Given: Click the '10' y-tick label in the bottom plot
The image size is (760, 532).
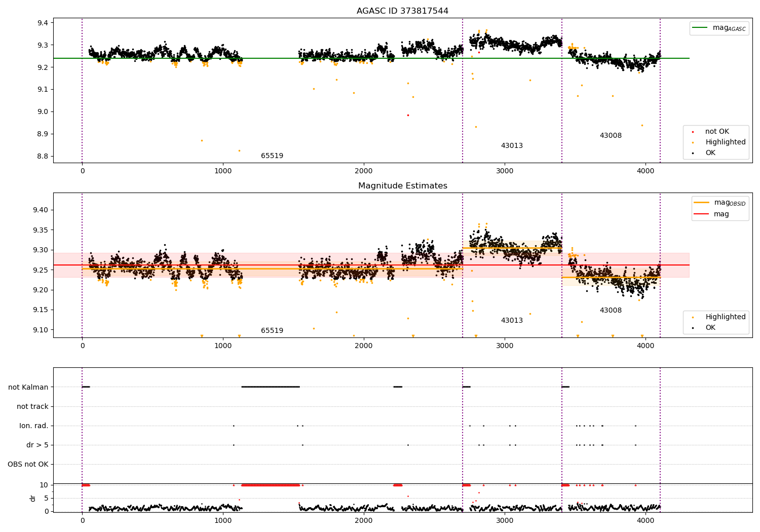Looking at the screenshot, I should pyautogui.click(x=44, y=485).
